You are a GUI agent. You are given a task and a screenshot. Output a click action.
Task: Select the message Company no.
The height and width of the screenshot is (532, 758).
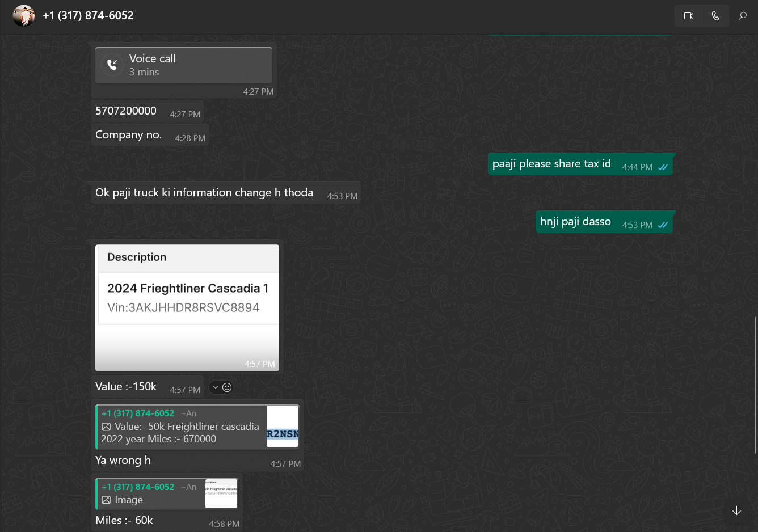click(x=128, y=135)
